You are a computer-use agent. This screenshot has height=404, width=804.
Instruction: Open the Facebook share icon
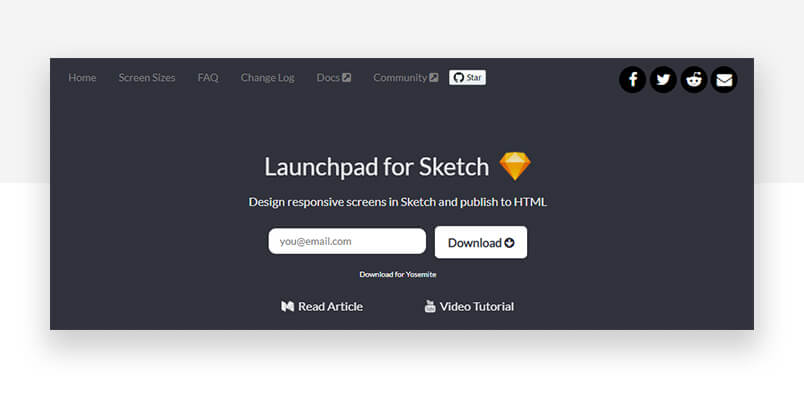point(632,79)
